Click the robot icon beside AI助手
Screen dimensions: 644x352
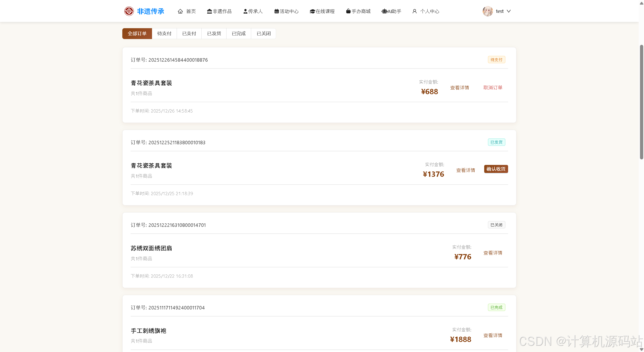tap(384, 11)
